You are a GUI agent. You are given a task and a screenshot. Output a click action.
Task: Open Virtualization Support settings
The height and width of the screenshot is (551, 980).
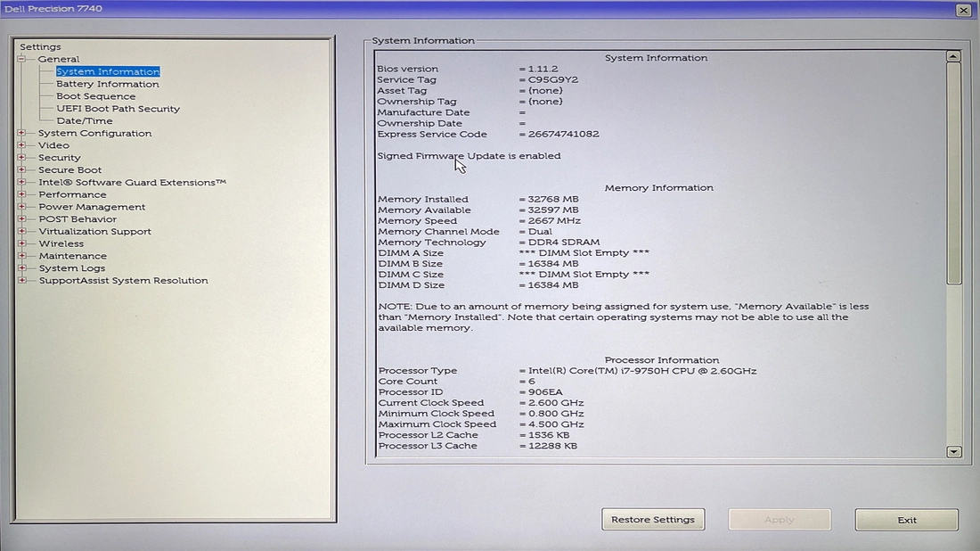tap(94, 231)
